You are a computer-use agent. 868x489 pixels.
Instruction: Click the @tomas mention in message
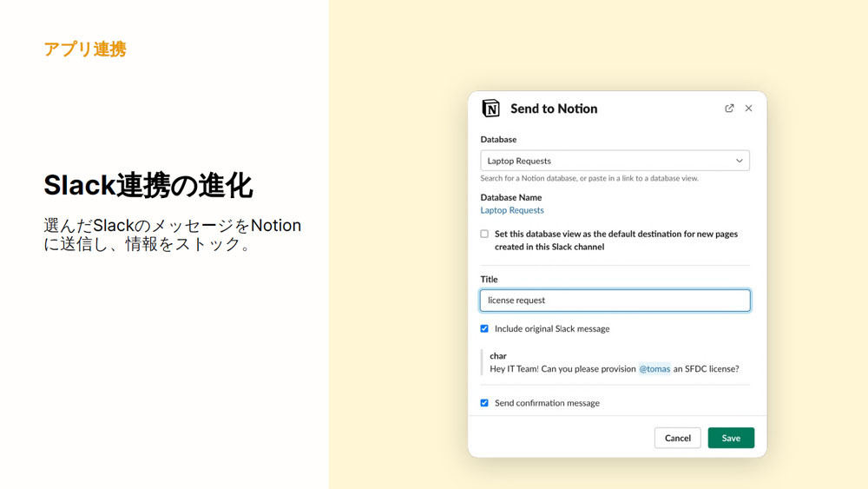click(654, 369)
